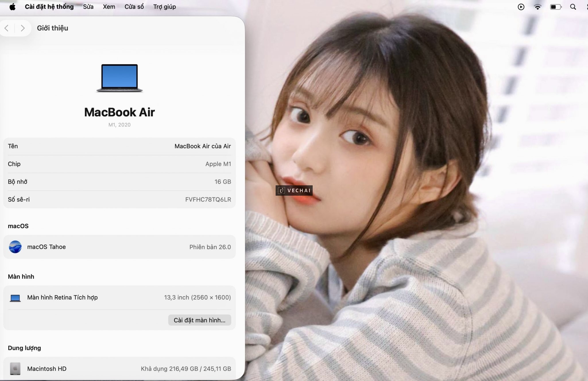Click the Macintosh HD label
588x381 pixels.
(x=47, y=369)
